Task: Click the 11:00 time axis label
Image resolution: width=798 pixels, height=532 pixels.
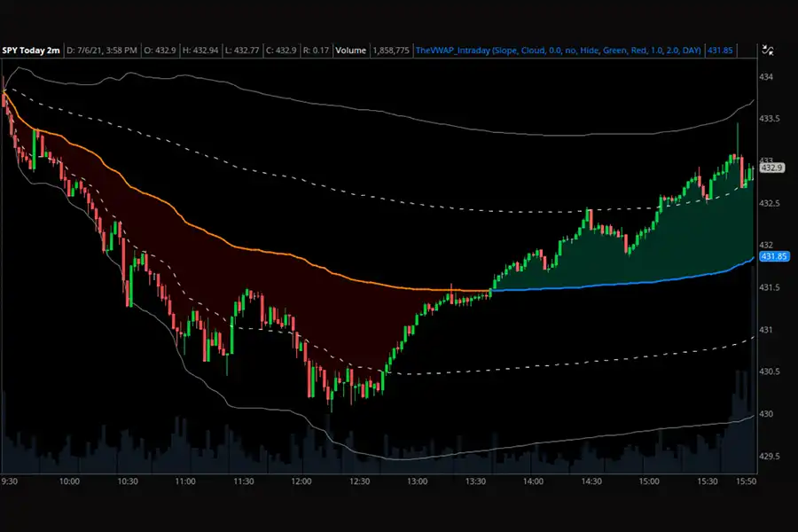Action: [x=185, y=481]
